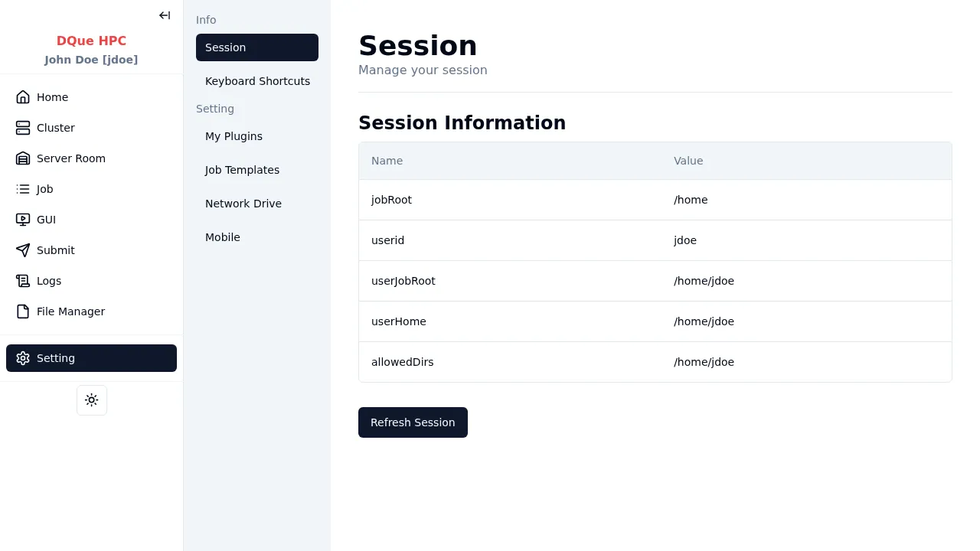Open the Keyboard Shortcuts page

(257, 81)
